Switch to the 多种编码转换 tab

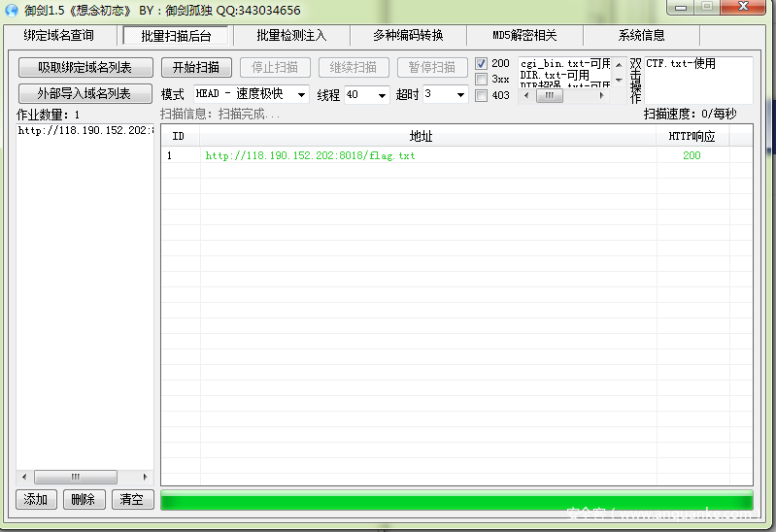point(408,36)
